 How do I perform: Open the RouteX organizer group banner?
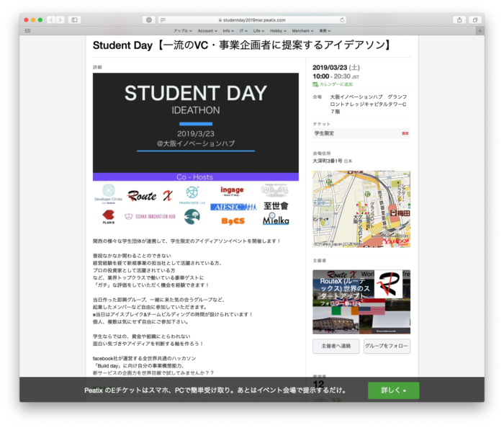(x=361, y=302)
